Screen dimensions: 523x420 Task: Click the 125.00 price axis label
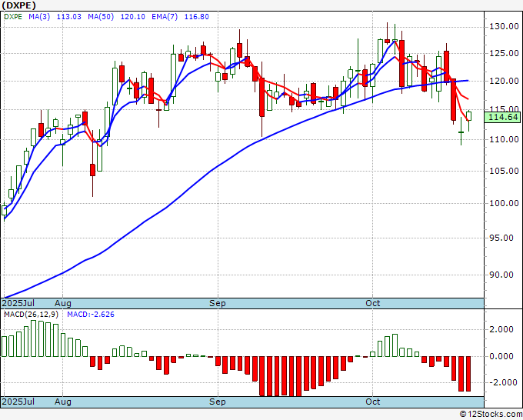tap(504, 53)
